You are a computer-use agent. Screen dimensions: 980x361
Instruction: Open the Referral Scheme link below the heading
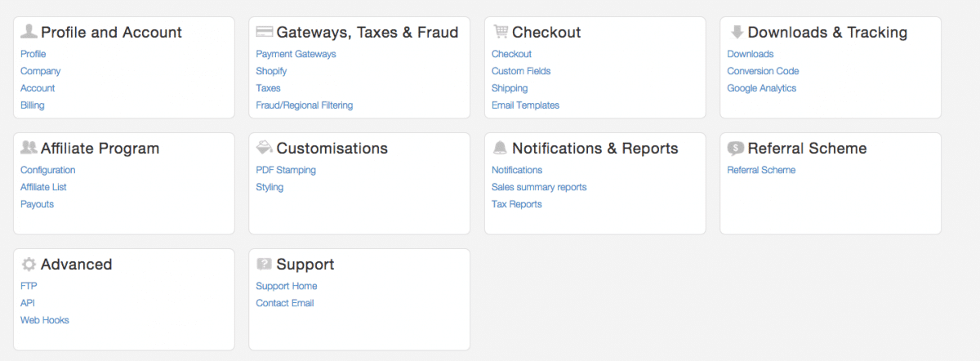761,170
